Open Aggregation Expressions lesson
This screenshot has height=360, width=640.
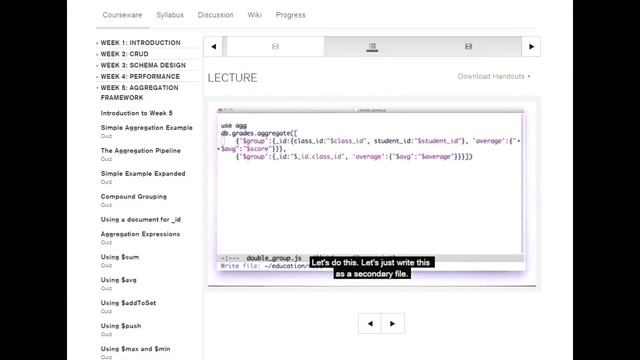[140, 234]
